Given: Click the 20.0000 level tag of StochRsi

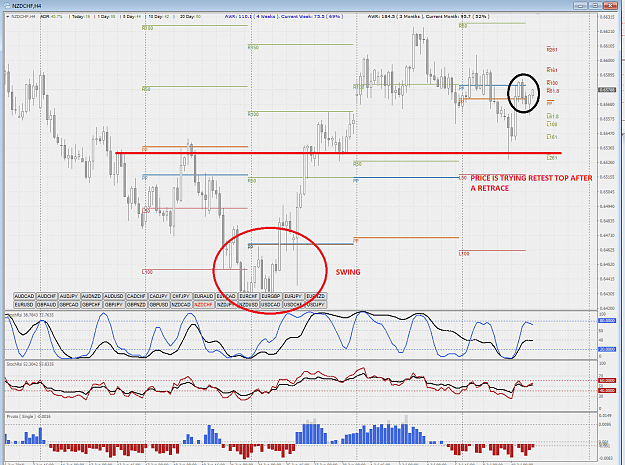Looking at the screenshot, I should coord(607,349).
